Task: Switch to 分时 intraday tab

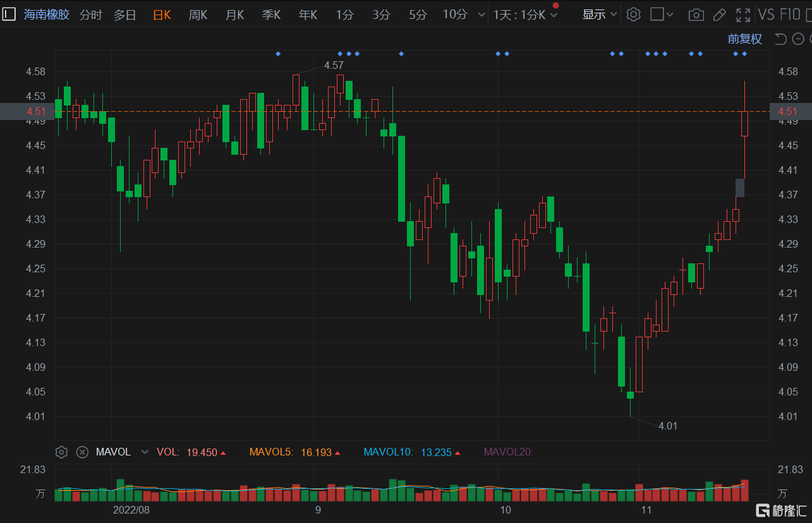Action: coord(90,15)
